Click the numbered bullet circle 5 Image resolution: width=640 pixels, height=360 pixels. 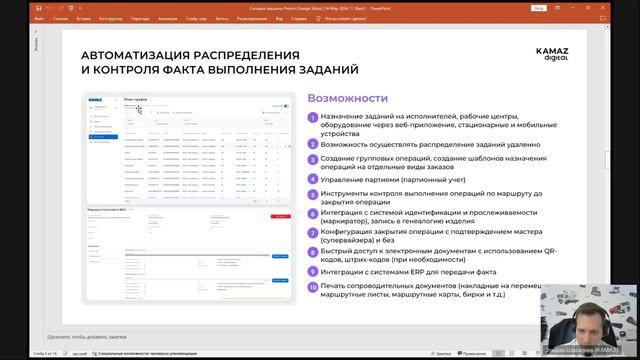[x=313, y=195]
